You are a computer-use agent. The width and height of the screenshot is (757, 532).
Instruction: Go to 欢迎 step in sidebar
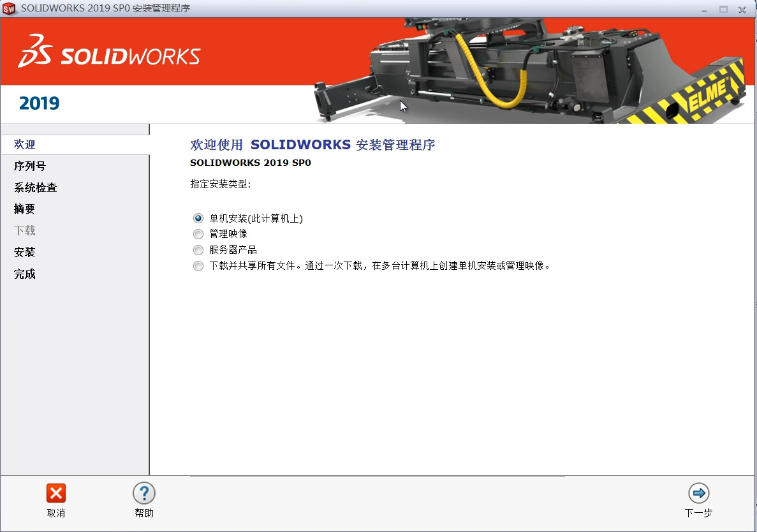(x=25, y=145)
